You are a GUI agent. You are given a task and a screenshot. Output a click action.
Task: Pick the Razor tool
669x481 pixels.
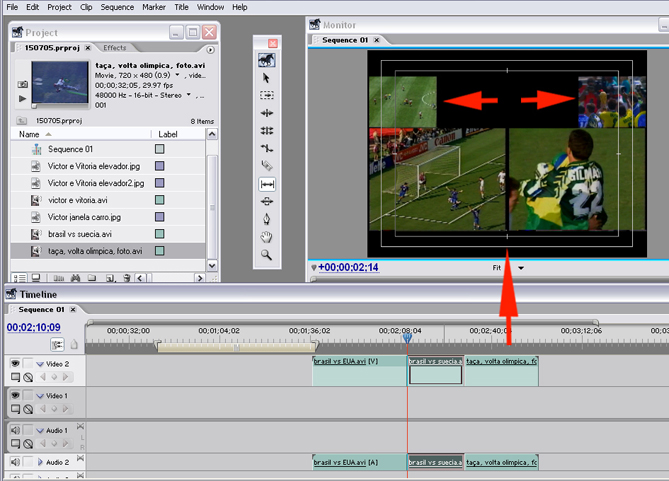tap(267, 165)
